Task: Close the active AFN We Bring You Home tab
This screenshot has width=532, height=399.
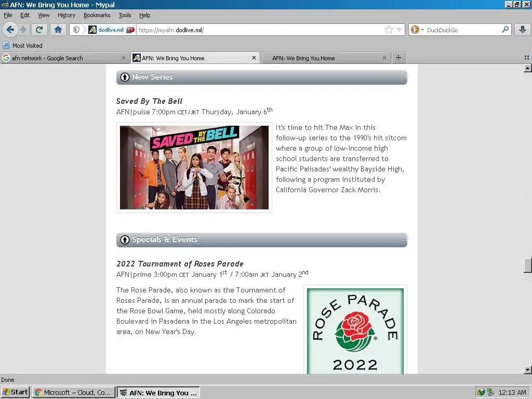Action: [254, 58]
